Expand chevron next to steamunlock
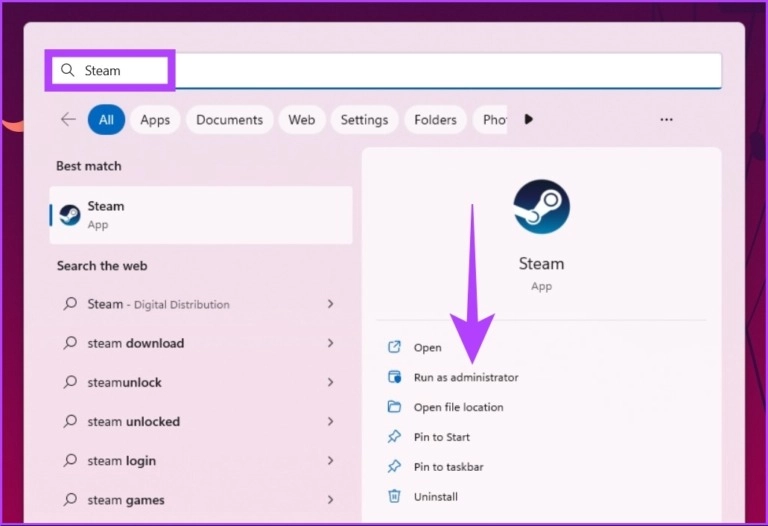The width and height of the screenshot is (768, 526). (x=331, y=383)
